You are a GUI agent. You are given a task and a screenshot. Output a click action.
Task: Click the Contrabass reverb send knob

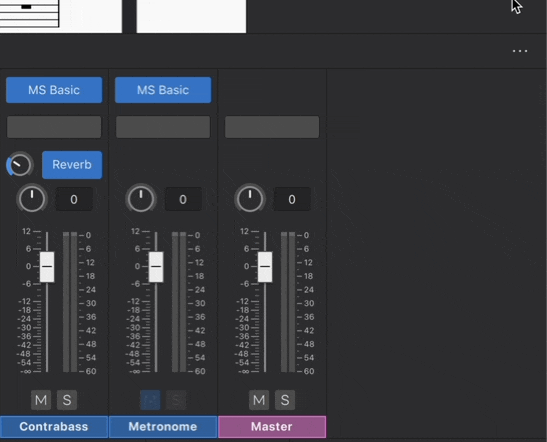pyautogui.click(x=20, y=165)
